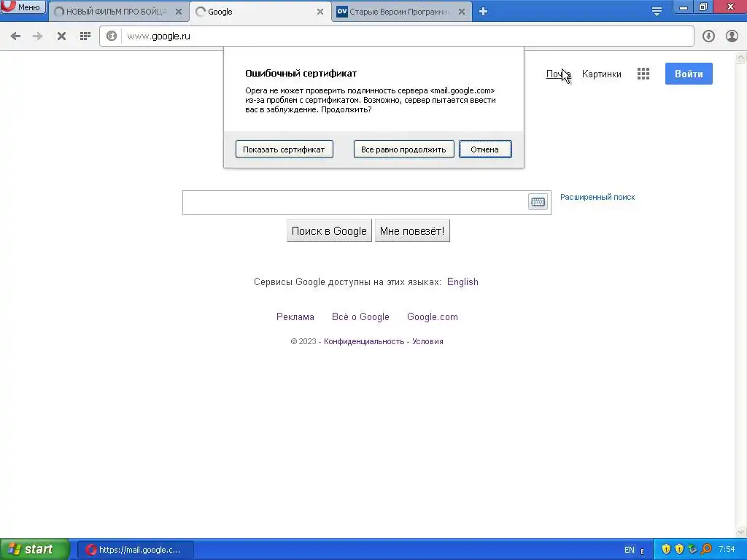Stop page loading with X icon
Viewport: 747px width, 560px height.
tap(61, 36)
